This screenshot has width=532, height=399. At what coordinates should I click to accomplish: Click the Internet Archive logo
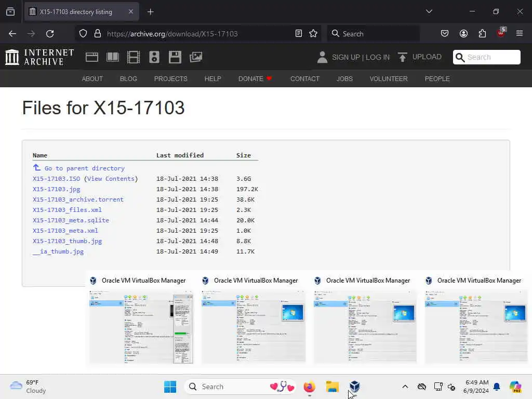pos(39,57)
